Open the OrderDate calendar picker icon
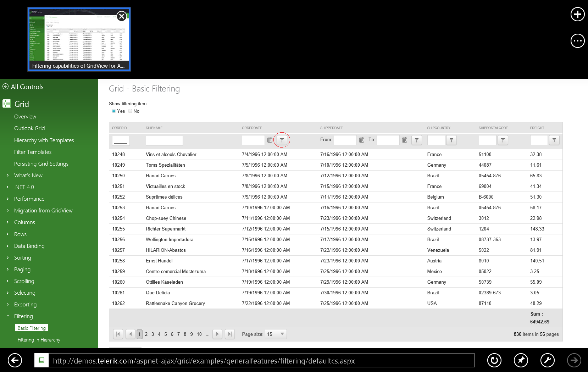Screen dimensions: 588x372 point(270,140)
